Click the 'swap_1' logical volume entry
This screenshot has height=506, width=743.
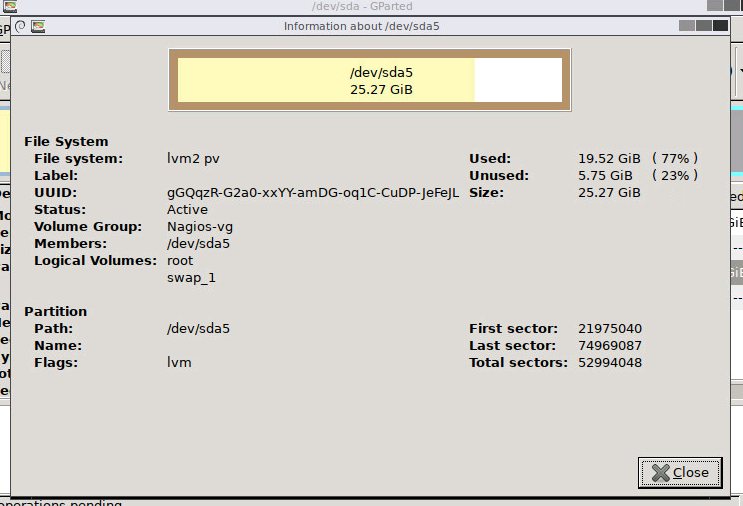click(x=191, y=278)
